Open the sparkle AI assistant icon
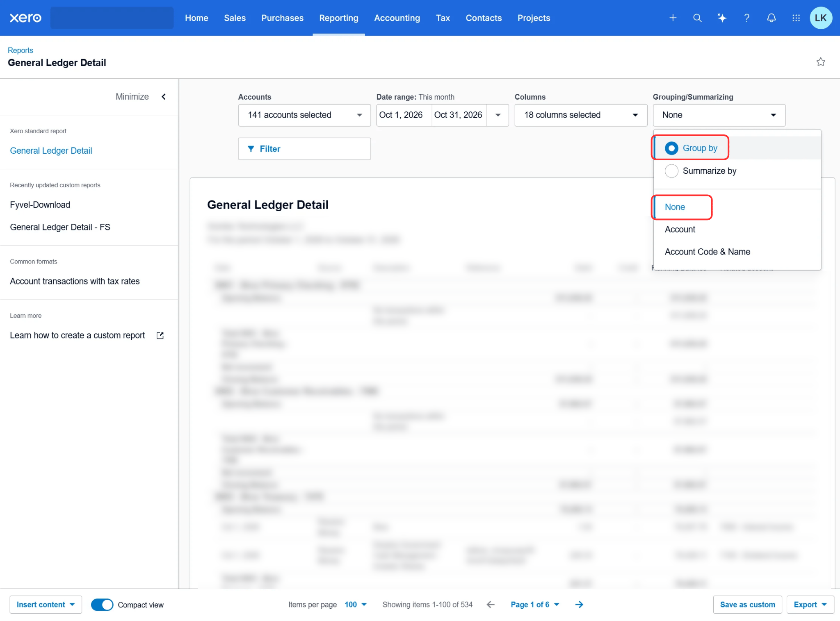 click(x=722, y=18)
